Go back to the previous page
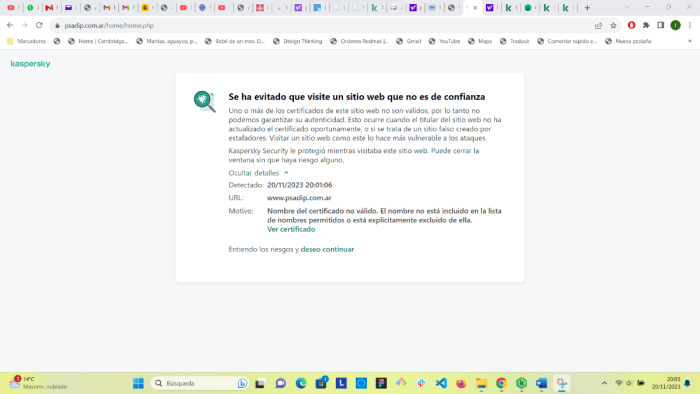The width and height of the screenshot is (700, 394). click(10, 25)
